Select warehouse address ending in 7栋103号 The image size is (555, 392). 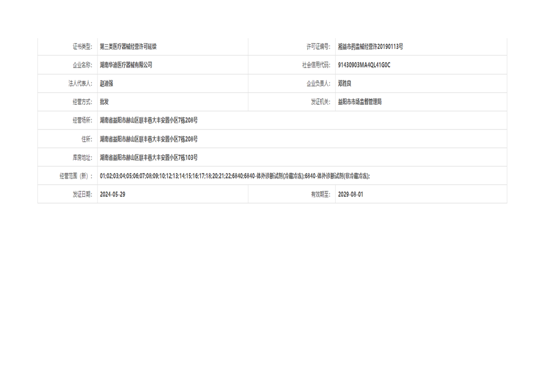148,157
